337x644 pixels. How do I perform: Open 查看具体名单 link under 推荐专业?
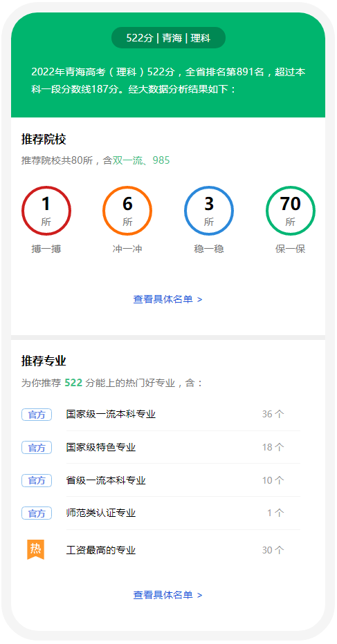[168, 595]
